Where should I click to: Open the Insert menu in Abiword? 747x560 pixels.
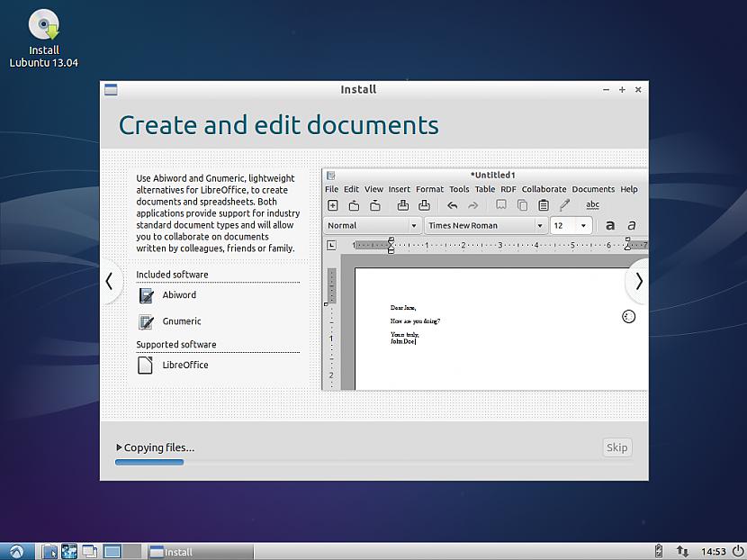(399, 189)
